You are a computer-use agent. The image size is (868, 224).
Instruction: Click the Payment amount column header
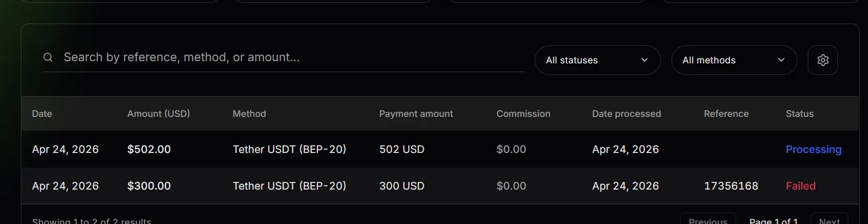click(x=416, y=114)
